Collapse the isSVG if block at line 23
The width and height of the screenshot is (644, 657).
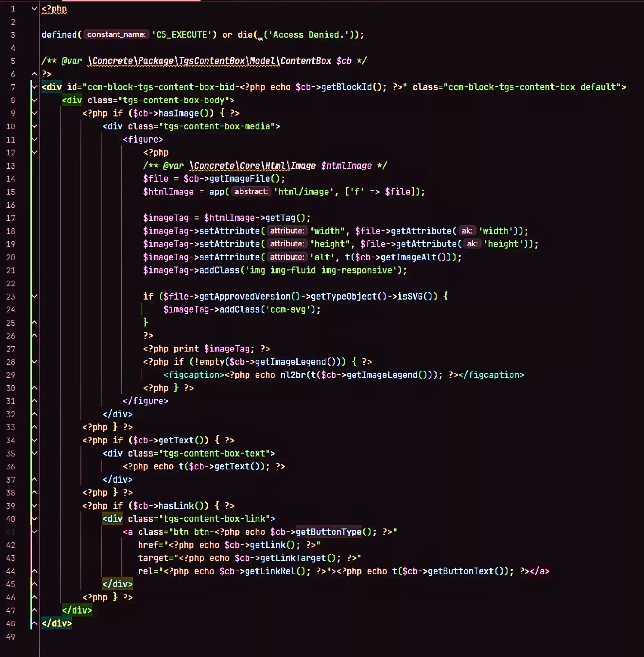(34, 296)
